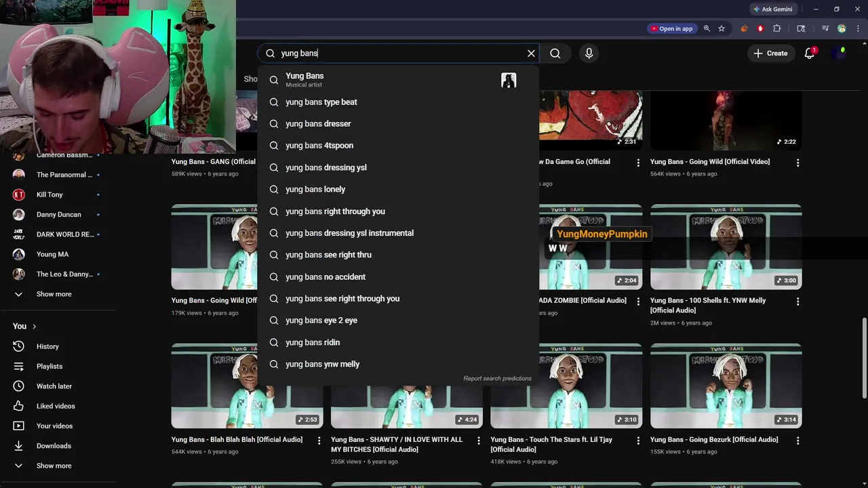Screen dimensions: 868x488
Task: Choose suggestion yung bans see right through you
Action: tap(398, 299)
